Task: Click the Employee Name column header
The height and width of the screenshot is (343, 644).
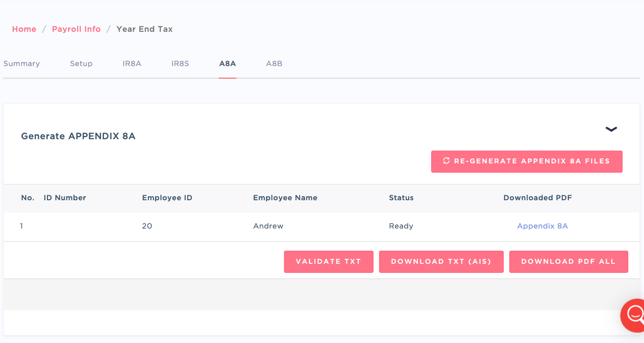Action: (285, 198)
